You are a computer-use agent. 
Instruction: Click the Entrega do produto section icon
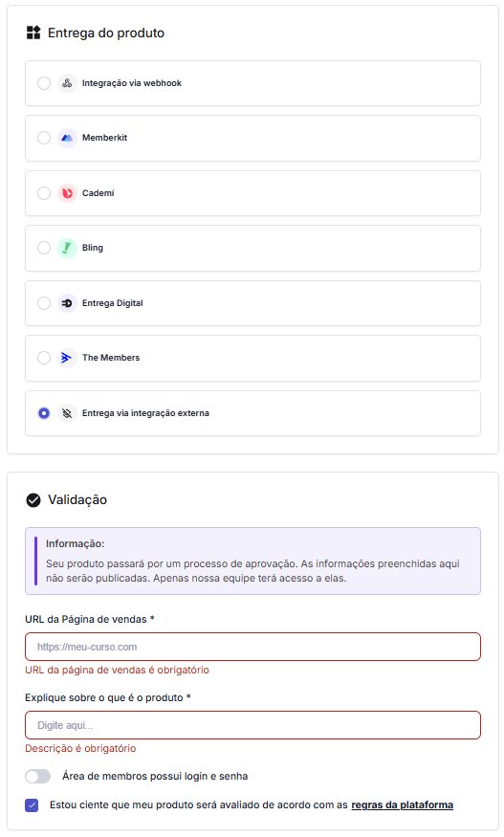33,33
